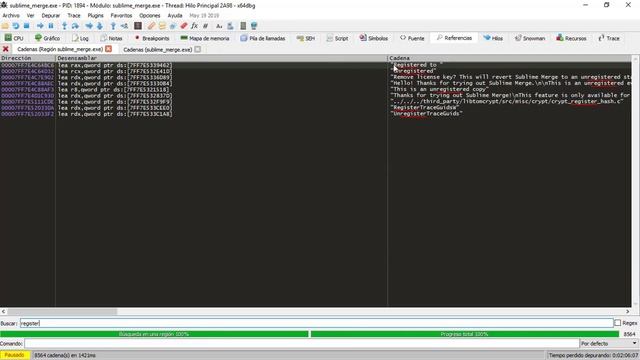Click the Restart debugging icon

pos(16,26)
